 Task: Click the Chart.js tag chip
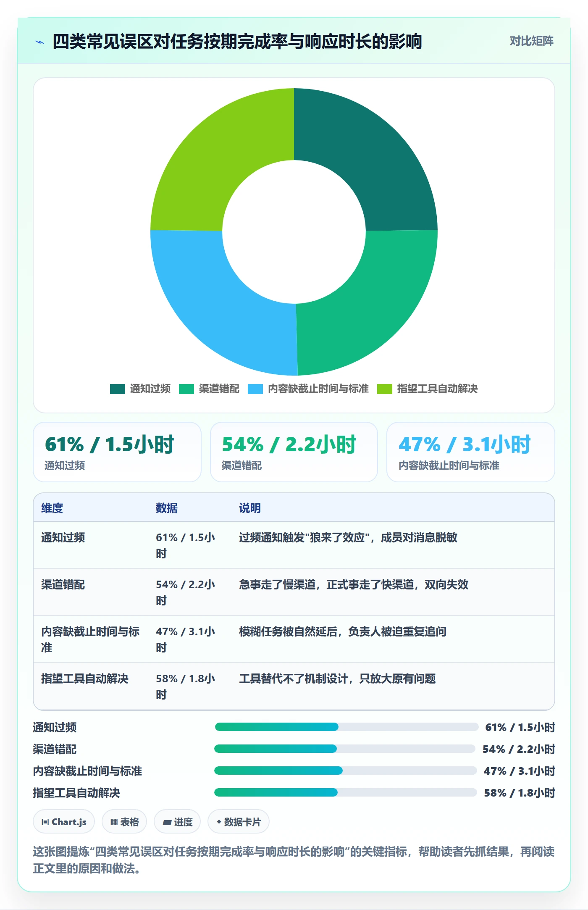pos(64,821)
